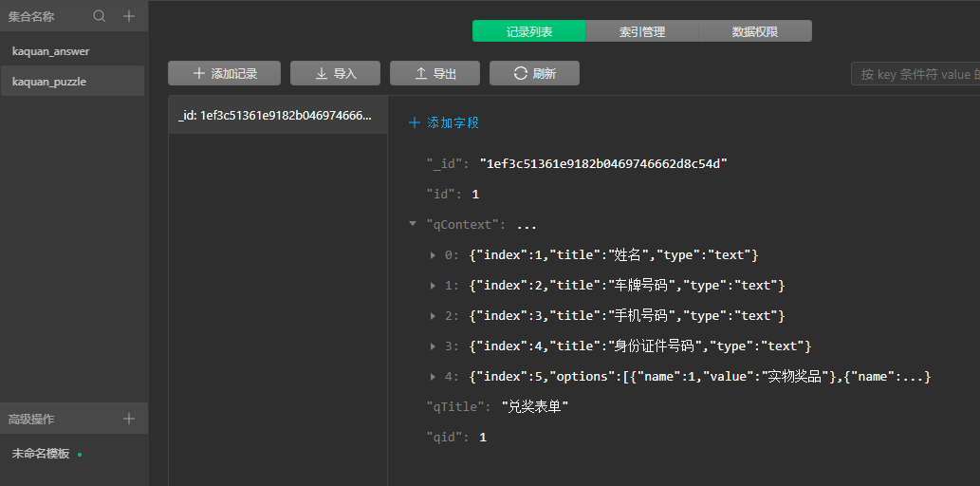Screen dimensions: 980x486
Task: Expand qContext item 0 (姓名)
Action: (434, 254)
